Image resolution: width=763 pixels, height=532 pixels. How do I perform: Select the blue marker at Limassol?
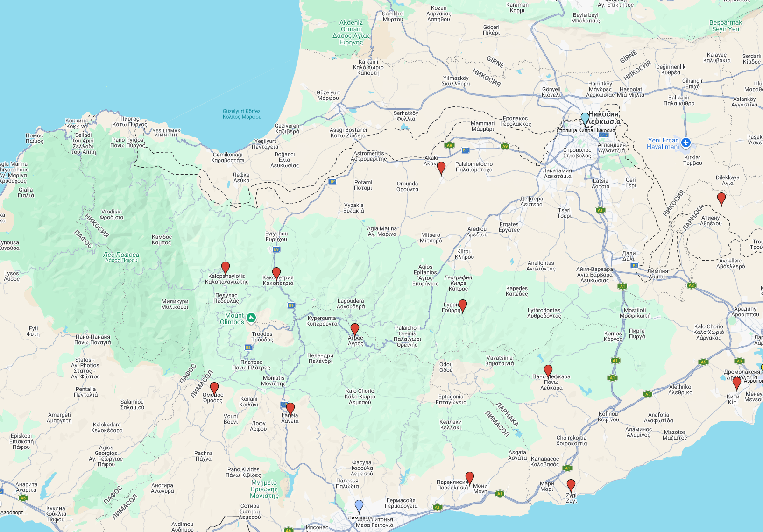359,507
